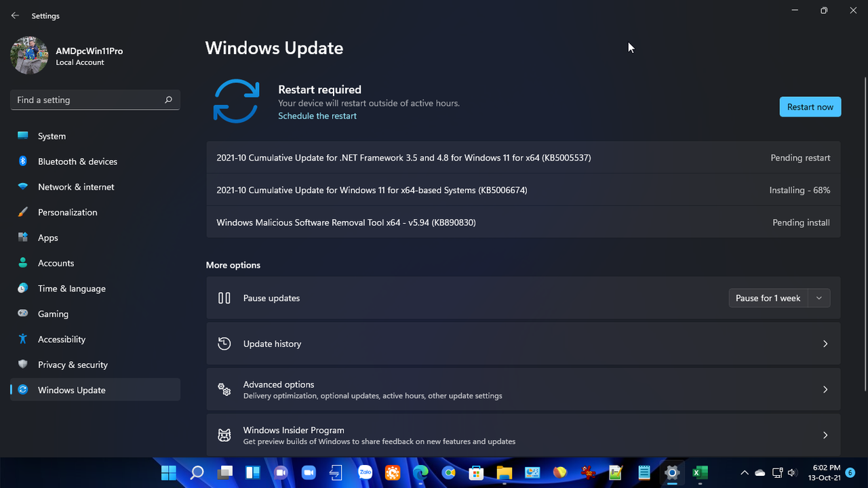The width and height of the screenshot is (868, 488).
Task: Select Windows Update in the sidebar
Action: click(x=95, y=390)
